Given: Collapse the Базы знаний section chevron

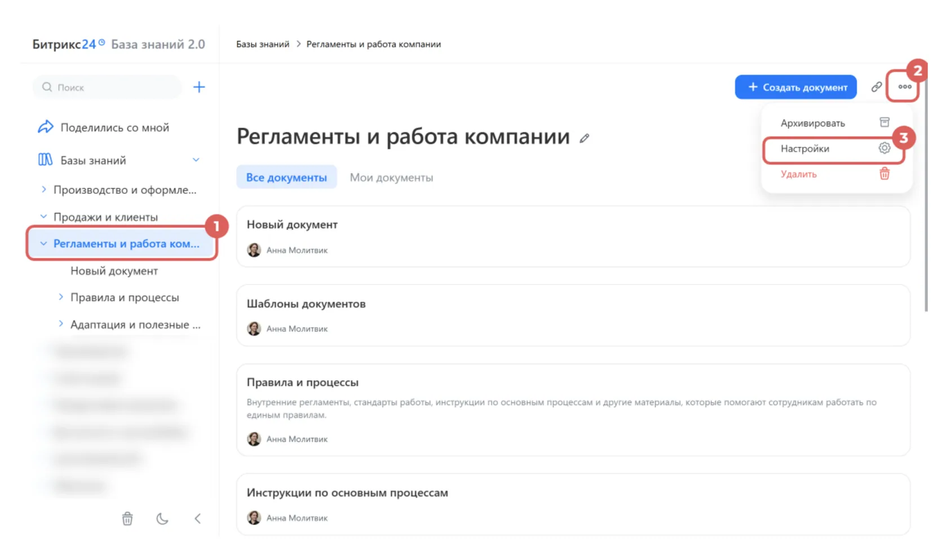Looking at the screenshot, I should [x=196, y=160].
